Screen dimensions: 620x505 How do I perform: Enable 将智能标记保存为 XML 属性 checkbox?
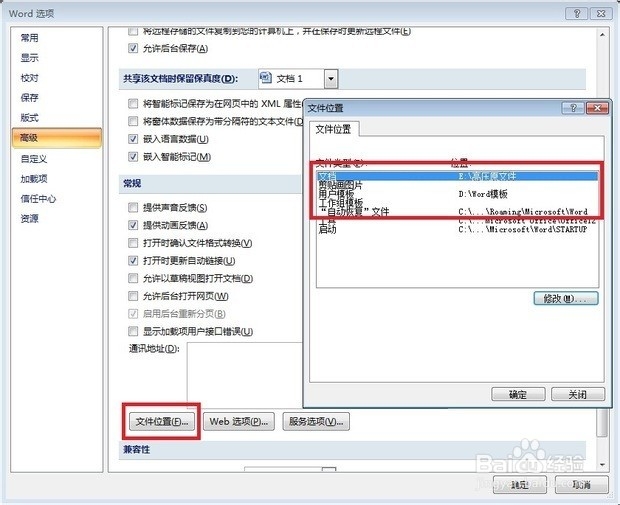click(x=133, y=104)
